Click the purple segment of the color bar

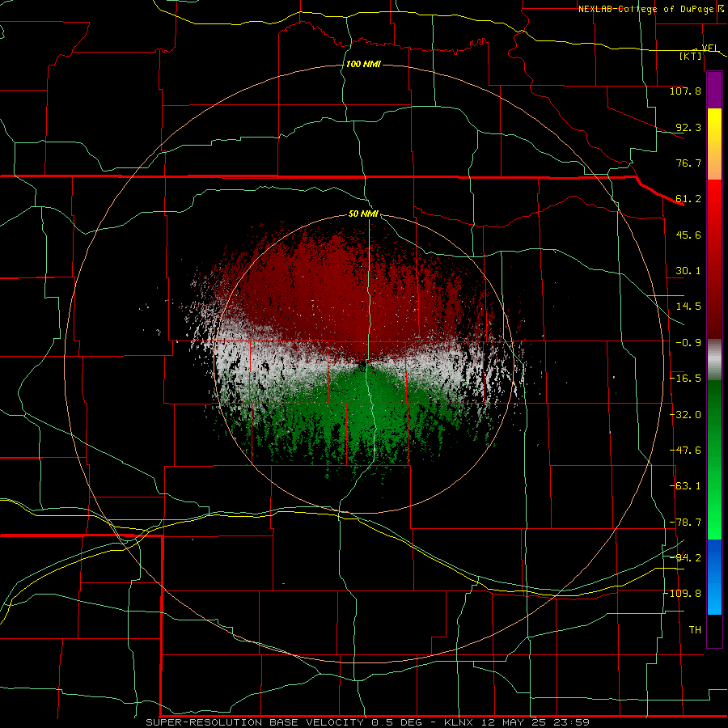coord(714,90)
